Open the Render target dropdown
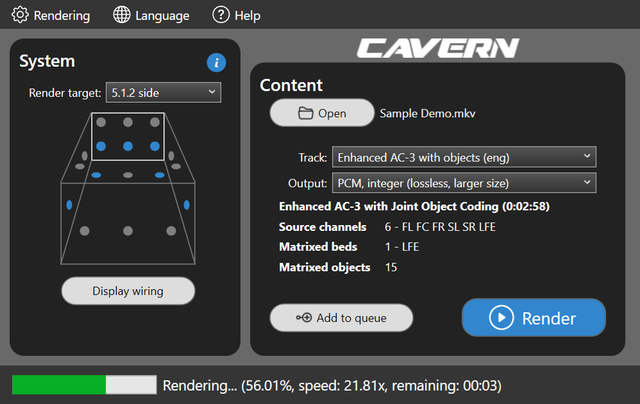 tap(163, 93)
